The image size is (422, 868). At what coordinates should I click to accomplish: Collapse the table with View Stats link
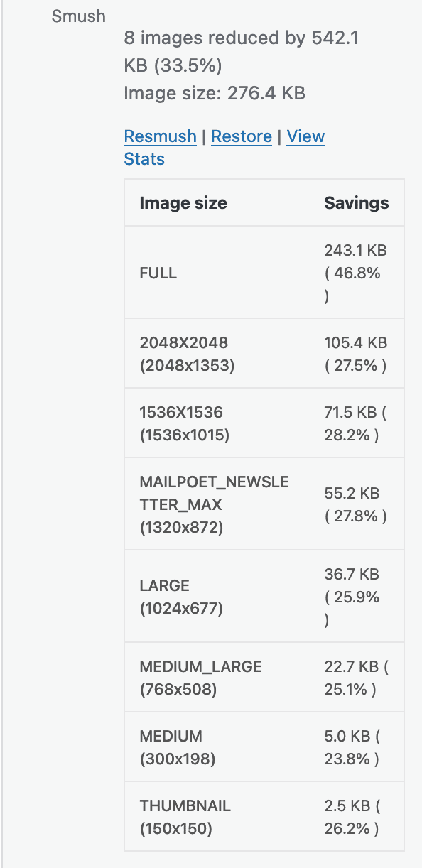point(224,148)
